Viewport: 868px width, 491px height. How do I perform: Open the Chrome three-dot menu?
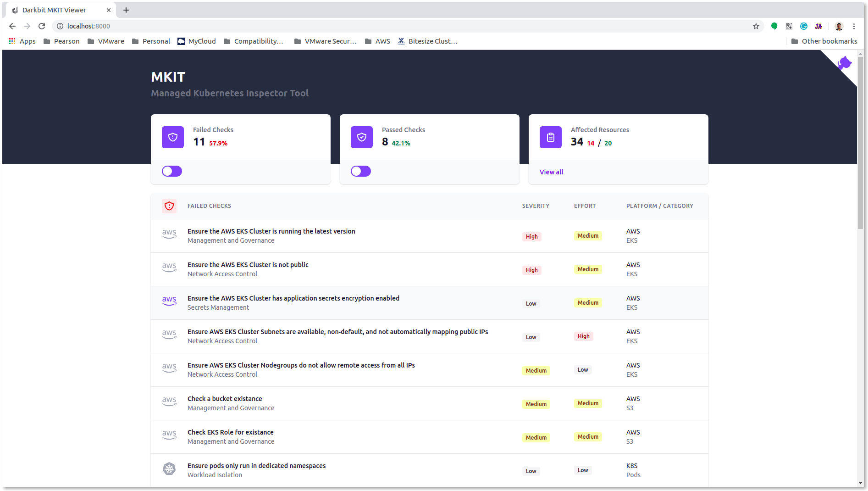pyautogui.click(x=854, y=26)
